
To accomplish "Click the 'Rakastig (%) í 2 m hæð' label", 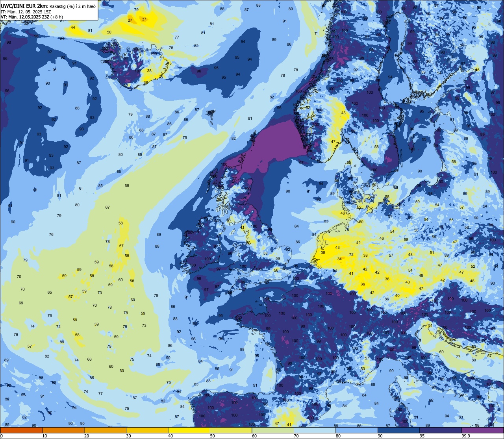I will pos(72,6).
